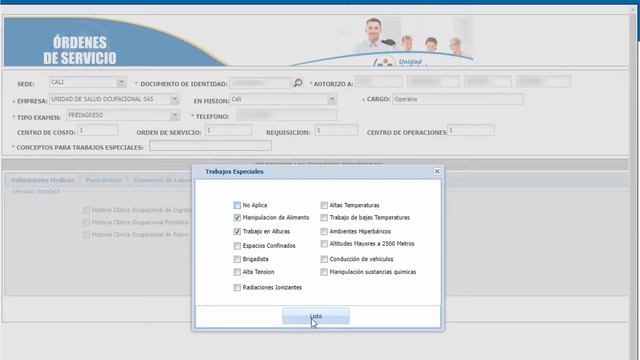The height and width of the screenshot is (360, 640).
Task: Click the Requisicion input field
Action: (x=336, y=131)
